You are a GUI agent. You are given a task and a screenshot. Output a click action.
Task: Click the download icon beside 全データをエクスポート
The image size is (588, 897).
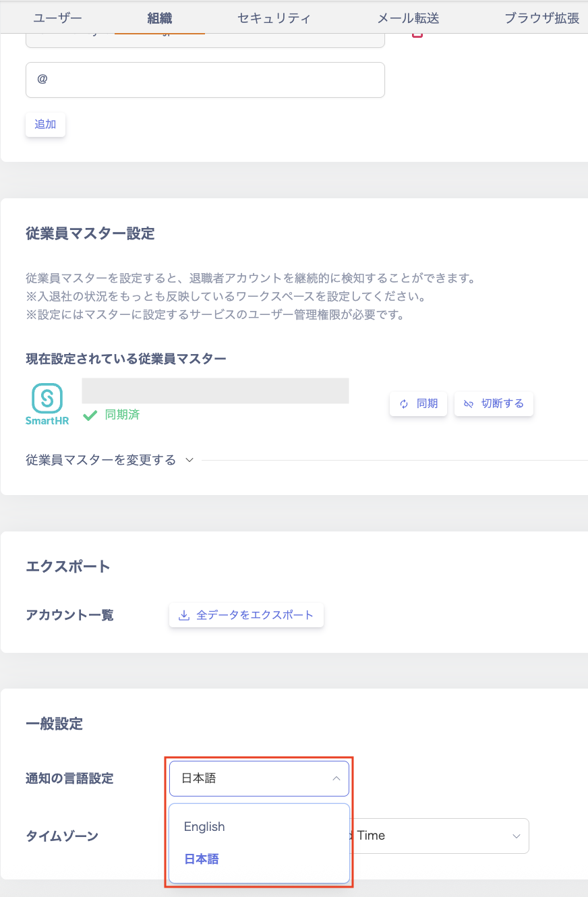point(183,615)
